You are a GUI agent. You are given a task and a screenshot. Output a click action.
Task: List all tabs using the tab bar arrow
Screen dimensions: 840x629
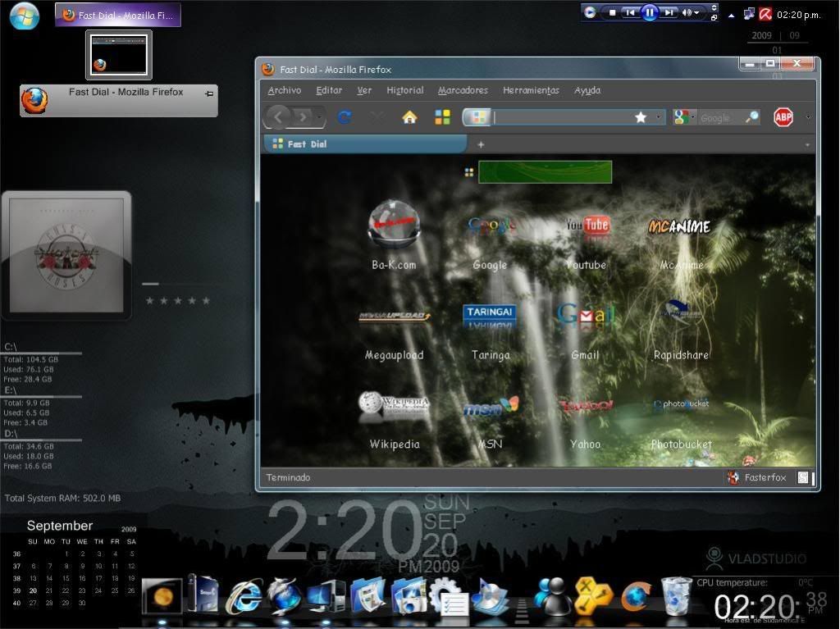(x=807, y=144)
